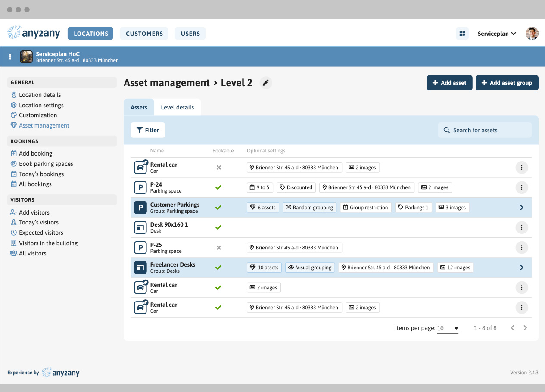Click the pencil edit icon beside Level 2
Viewport: 545px width, 392px height.
(x=266, y=83)
